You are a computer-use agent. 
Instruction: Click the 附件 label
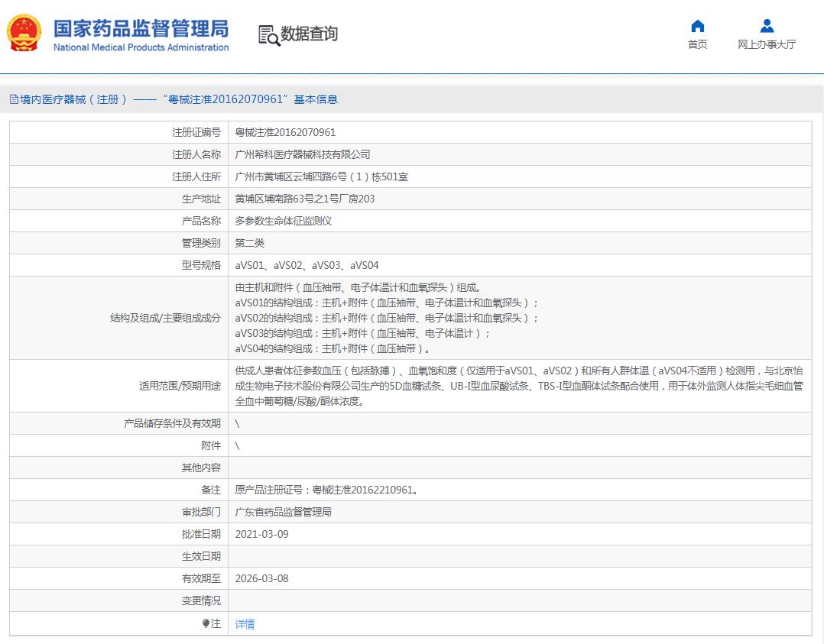211,445
